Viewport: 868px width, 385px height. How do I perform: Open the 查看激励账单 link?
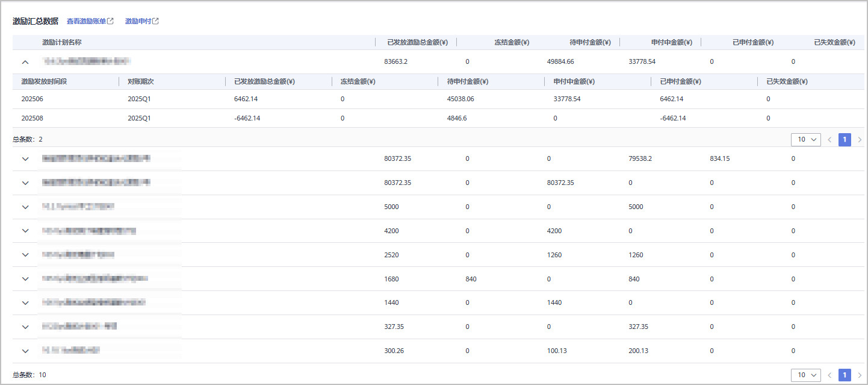point(86,21)
